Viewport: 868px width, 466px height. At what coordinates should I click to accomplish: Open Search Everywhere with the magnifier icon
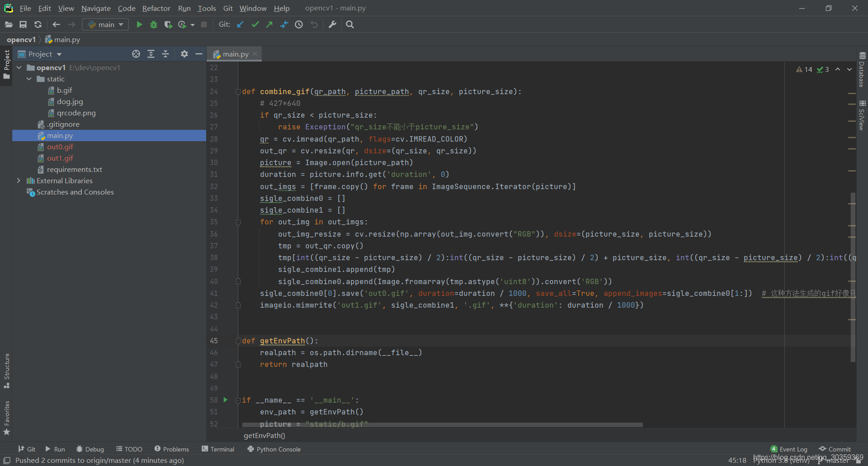349,24
